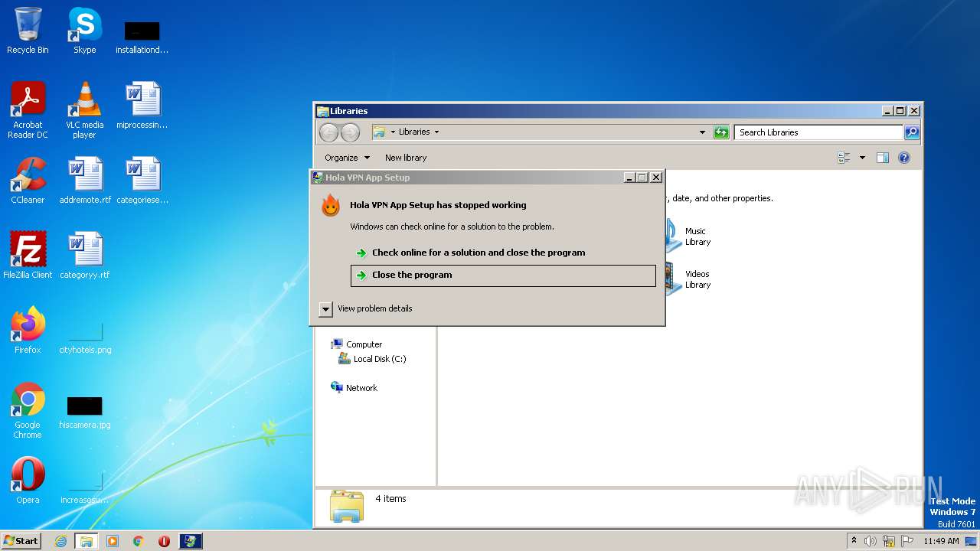The image size is (980, 551).
Task: Select installationd... file on desktop
Action: (x=142, y=37)
